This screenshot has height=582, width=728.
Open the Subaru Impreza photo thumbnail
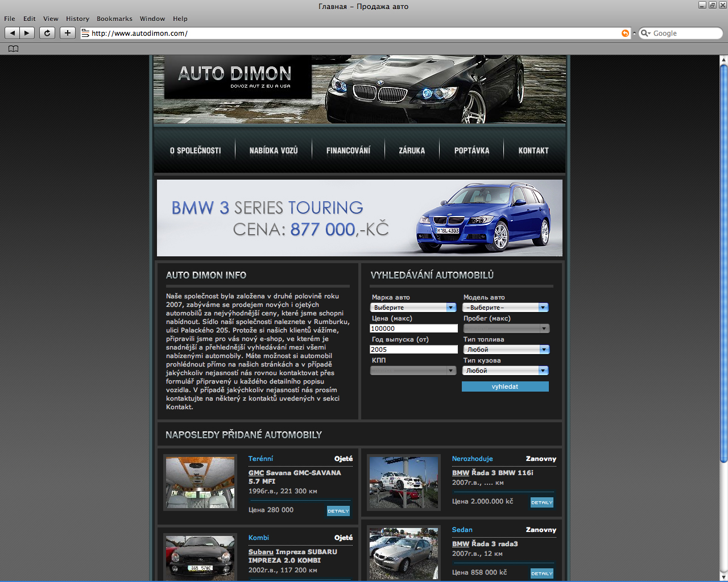click(200, 557)
